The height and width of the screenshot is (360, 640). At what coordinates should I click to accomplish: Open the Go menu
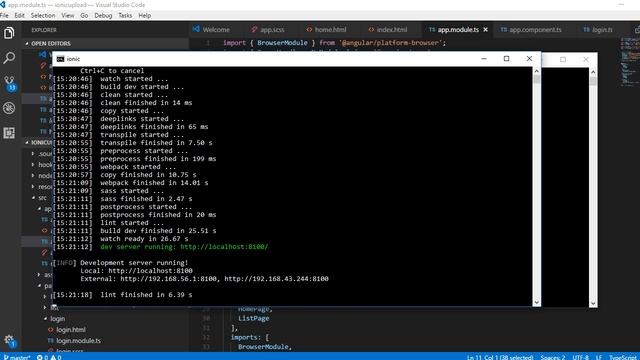[x=84, y=16]
